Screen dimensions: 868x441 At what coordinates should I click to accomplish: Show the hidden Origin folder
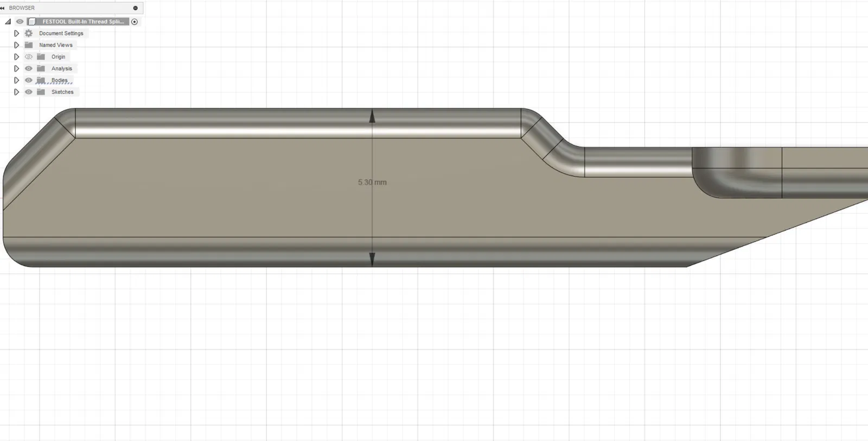(x=29, y=56)
